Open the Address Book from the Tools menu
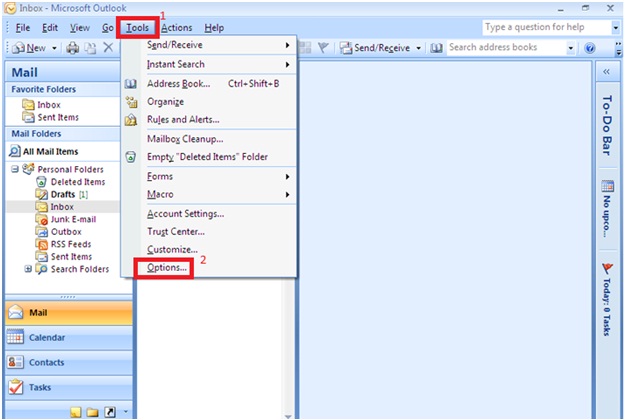 point(178,83)
